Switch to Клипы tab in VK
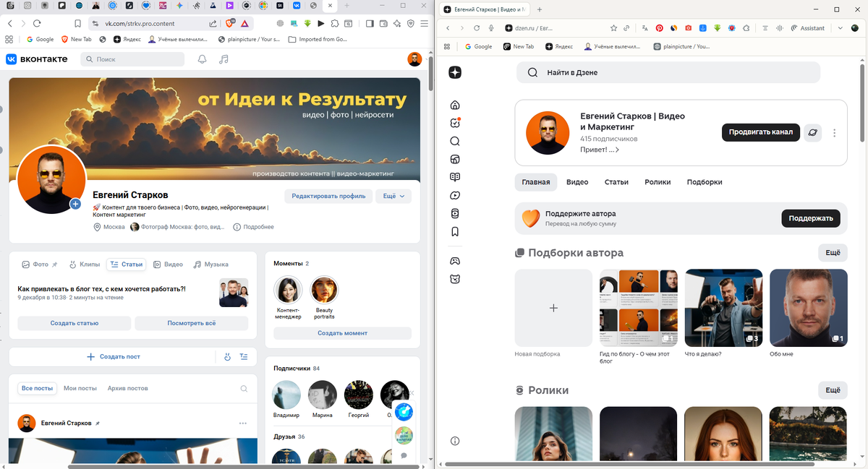The width and height of the screenshot is (868, 469). [x=85, y=264]
